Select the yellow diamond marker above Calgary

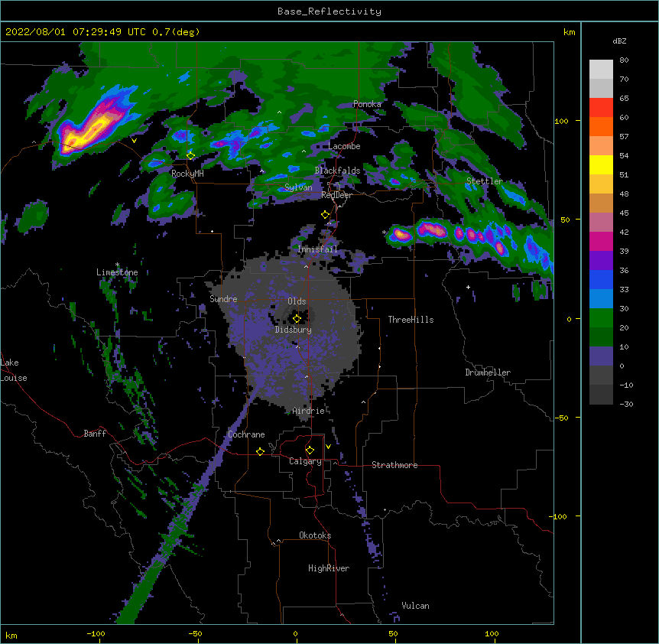(x=310, y=450)
